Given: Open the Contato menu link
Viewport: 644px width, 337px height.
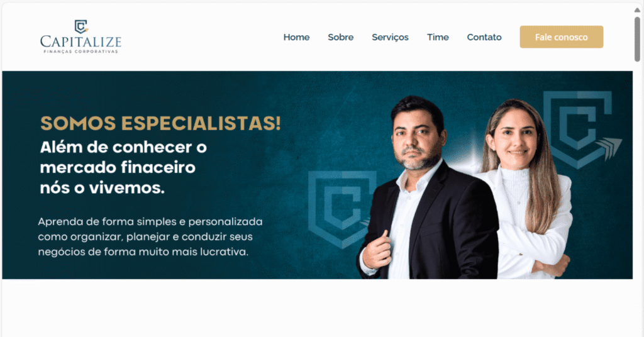Looking at the screenshot, I should tap(484, 37).
